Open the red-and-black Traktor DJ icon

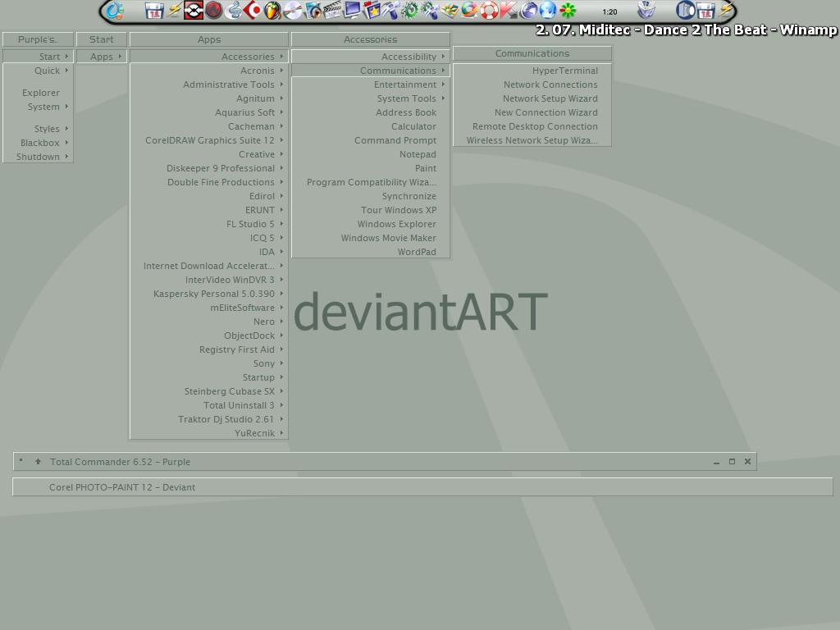(194, 11)
